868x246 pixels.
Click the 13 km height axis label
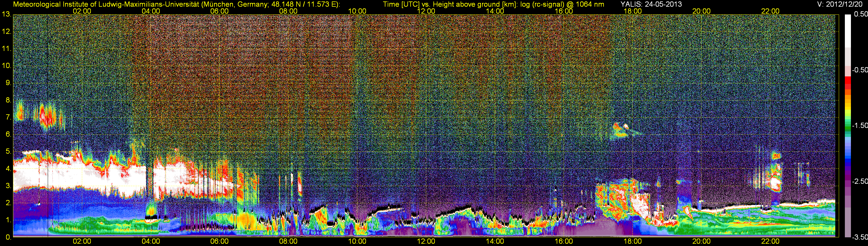pyautogui.click(x=6, y=14)
